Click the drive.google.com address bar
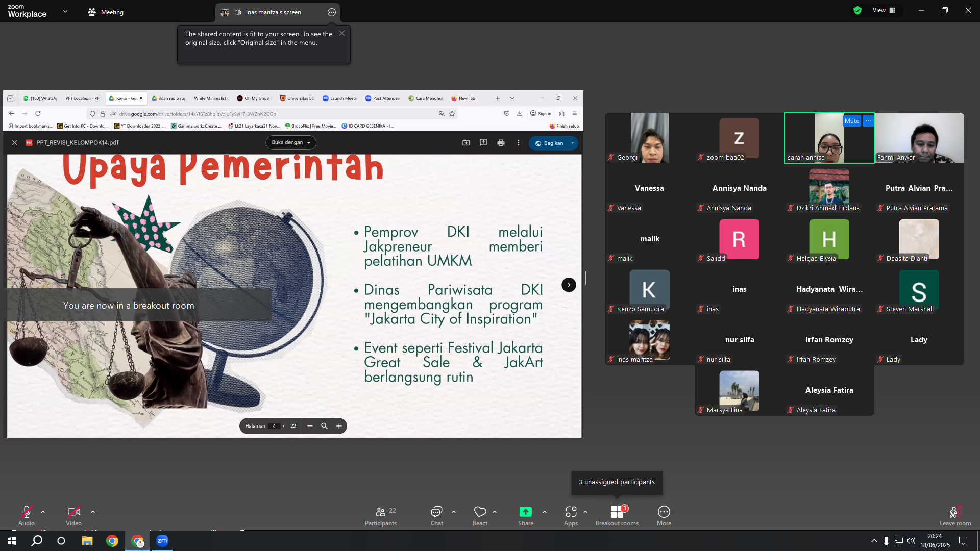This screenshot has width=980, height=551. coord(273,114)
